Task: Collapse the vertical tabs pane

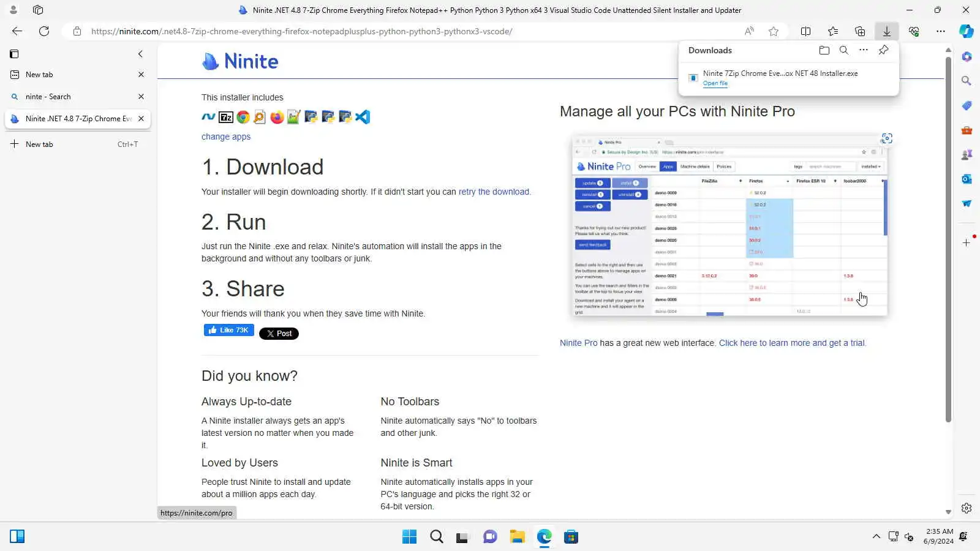Action: [140, 54]
